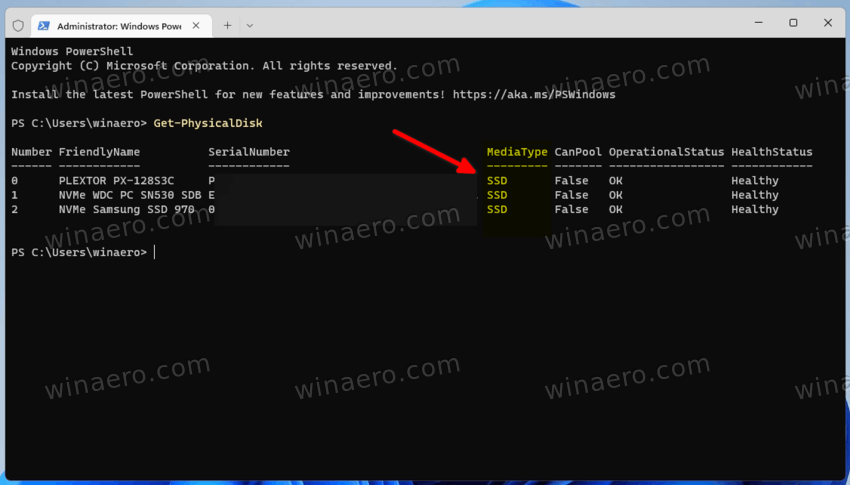Click the HealthStatus column header

coord(771,152)
